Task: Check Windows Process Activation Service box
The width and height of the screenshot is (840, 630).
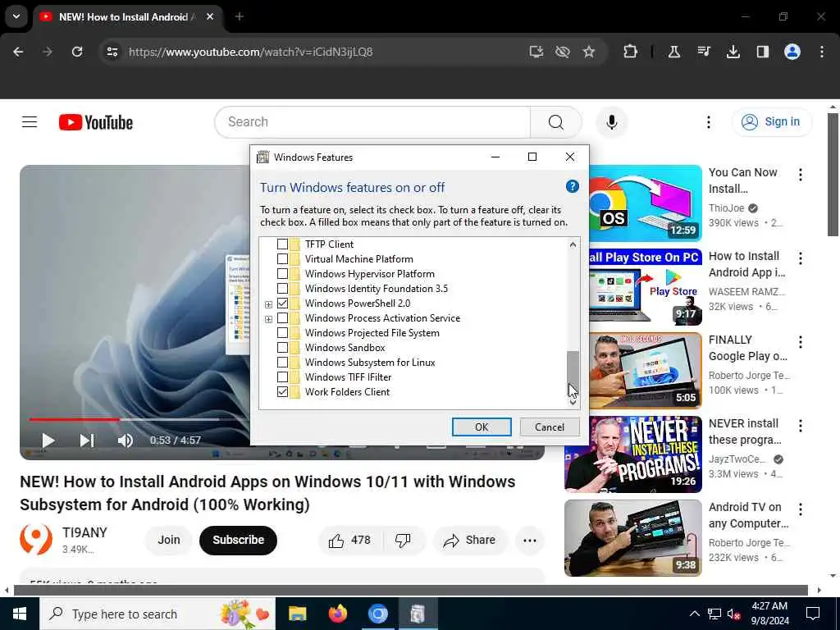Action: pyautogui.click(x=282, y=318)
